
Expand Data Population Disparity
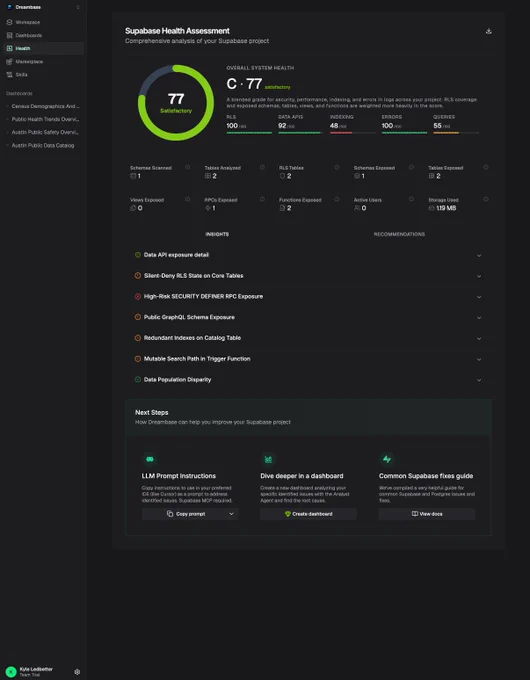point(308,380)
